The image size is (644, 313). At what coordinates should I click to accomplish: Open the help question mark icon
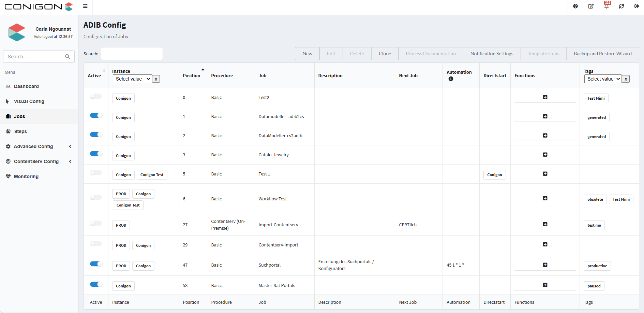coord(575,6)
